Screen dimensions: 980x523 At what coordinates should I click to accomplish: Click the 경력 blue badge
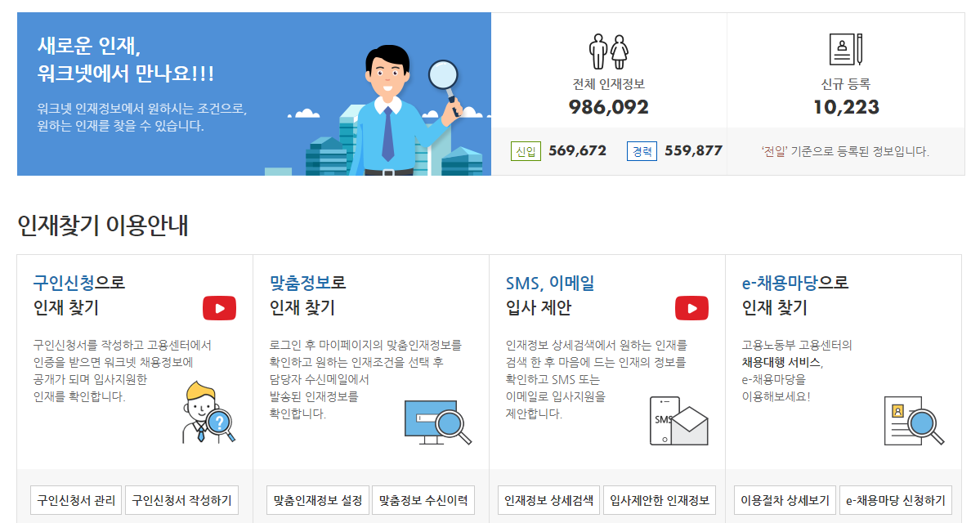pos(642,151)
